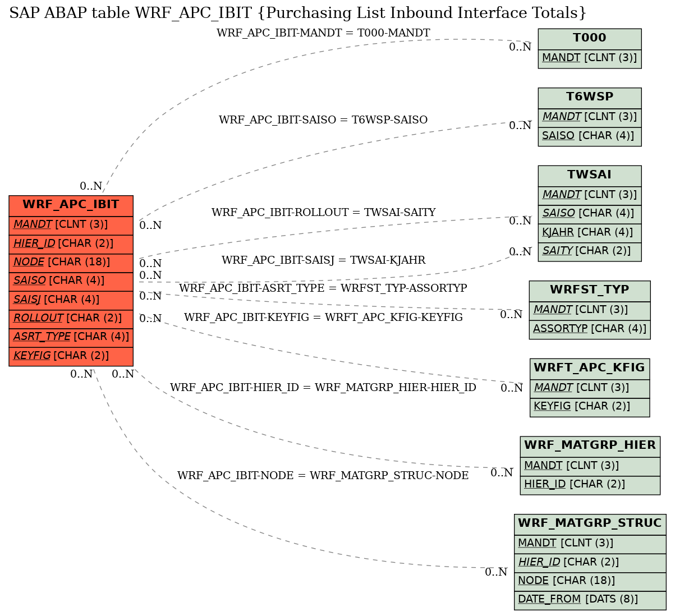675x616 pixels.
Task: Click 0..N cardinality next to T6WSP table
Action: pos(520,126)
